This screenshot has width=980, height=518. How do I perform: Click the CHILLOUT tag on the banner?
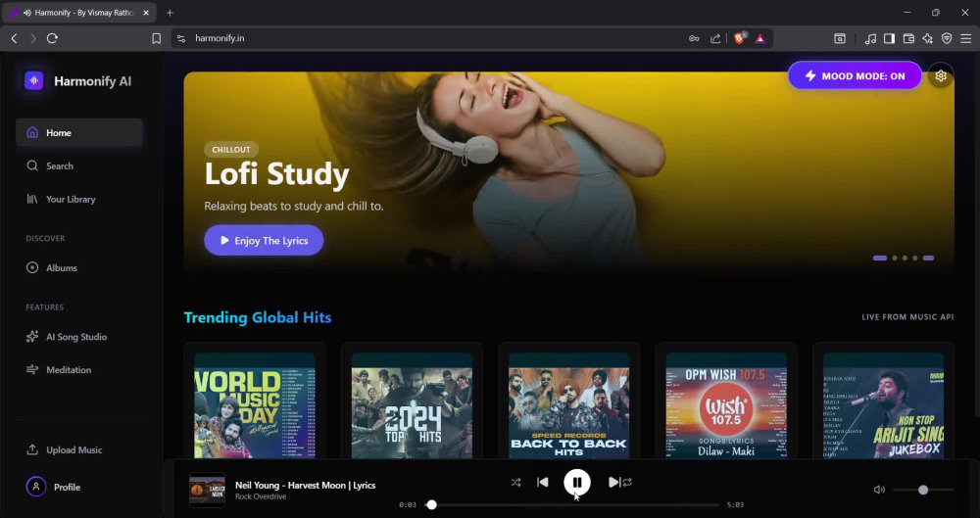[231, 150]
